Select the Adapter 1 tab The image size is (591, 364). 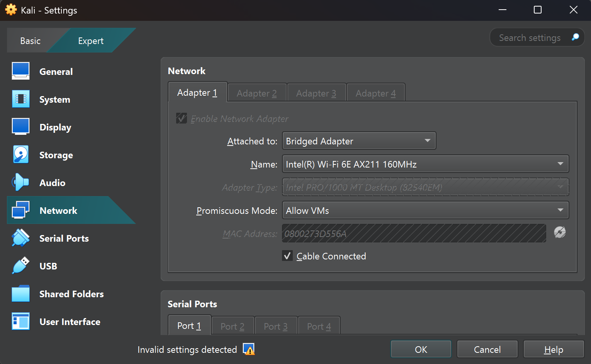click(197, 93)
